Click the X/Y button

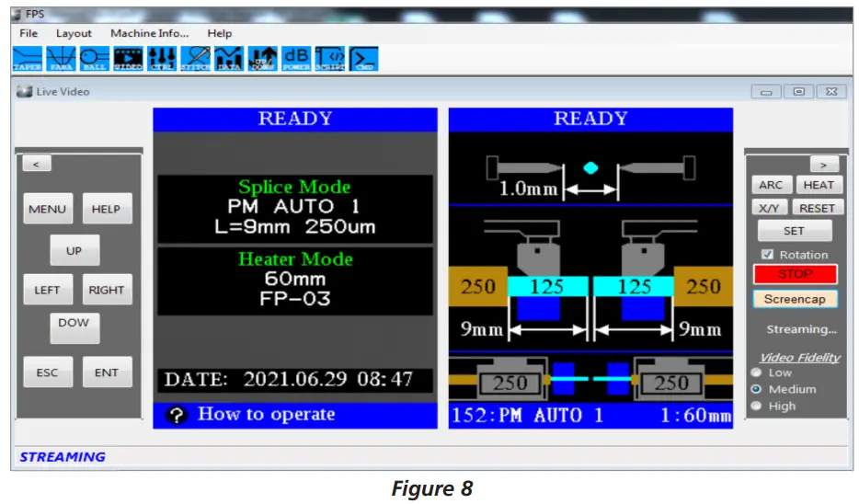point(769,208)
